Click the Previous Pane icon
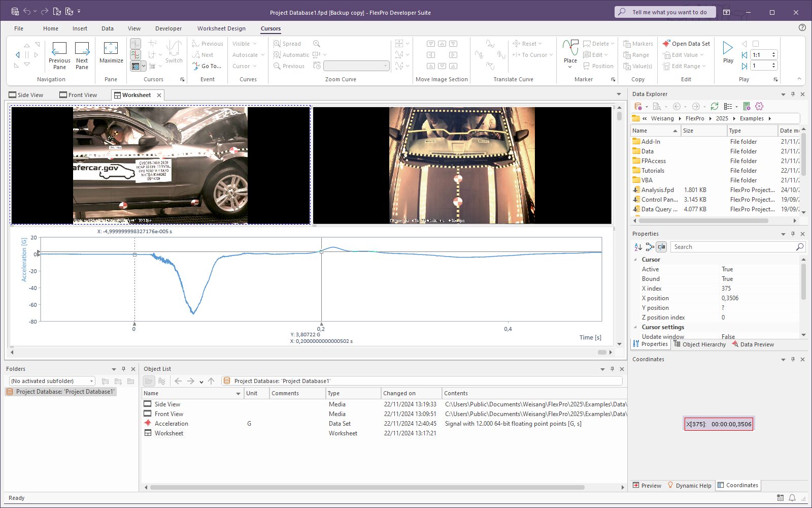The width and height of the screenshot is (812, 508). (59, 49)
